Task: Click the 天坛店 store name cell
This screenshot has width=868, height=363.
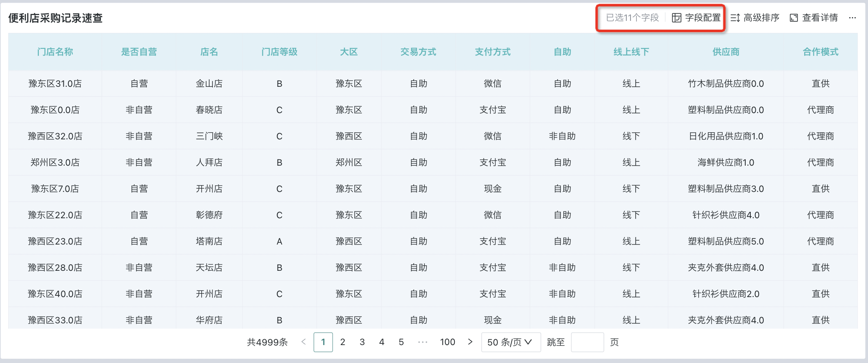Action: pyautogui.click(x=209, y=267)
